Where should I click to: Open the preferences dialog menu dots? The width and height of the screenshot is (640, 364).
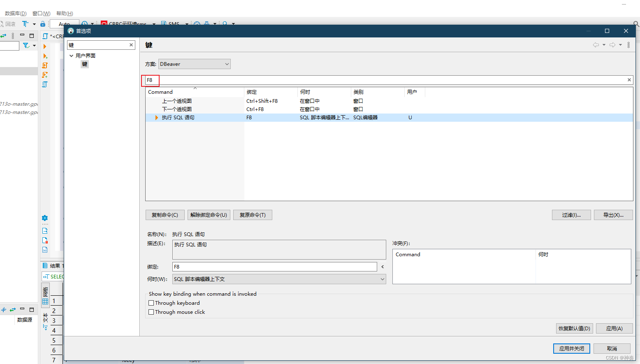[628, 45]
